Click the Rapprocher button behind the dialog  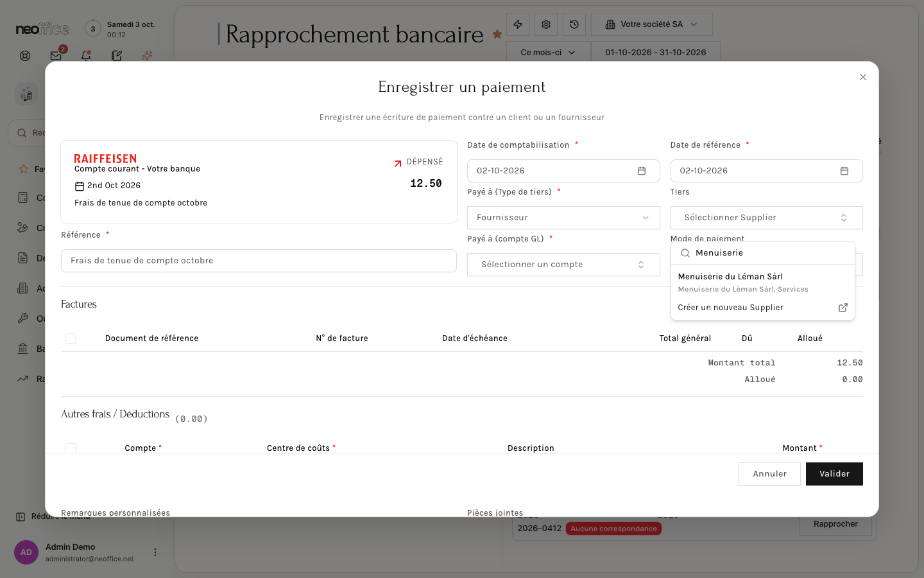pyautogui.click(x=835, y=524)
